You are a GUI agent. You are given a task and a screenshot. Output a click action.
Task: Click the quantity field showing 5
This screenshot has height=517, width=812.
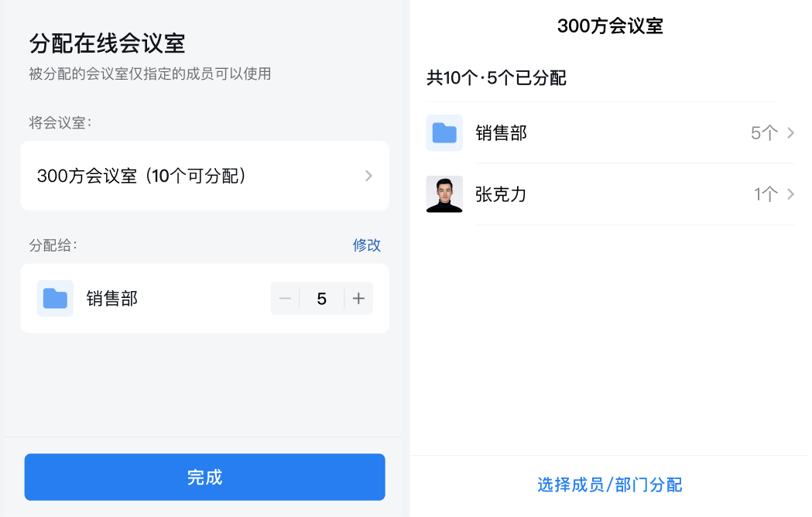(x=321, y=299)
